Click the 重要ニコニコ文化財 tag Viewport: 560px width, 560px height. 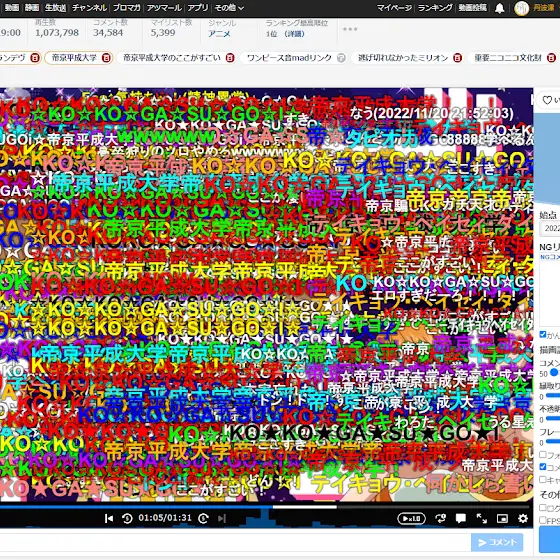point(508,58)
